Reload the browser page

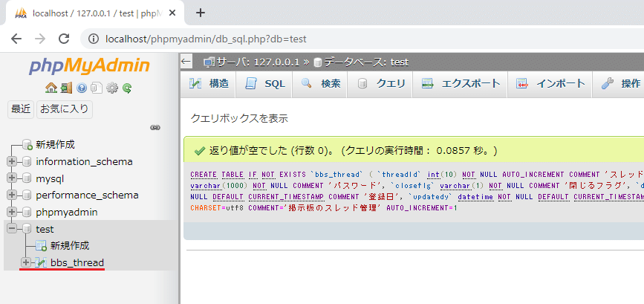pyautogui.click(x=64, y=39)
